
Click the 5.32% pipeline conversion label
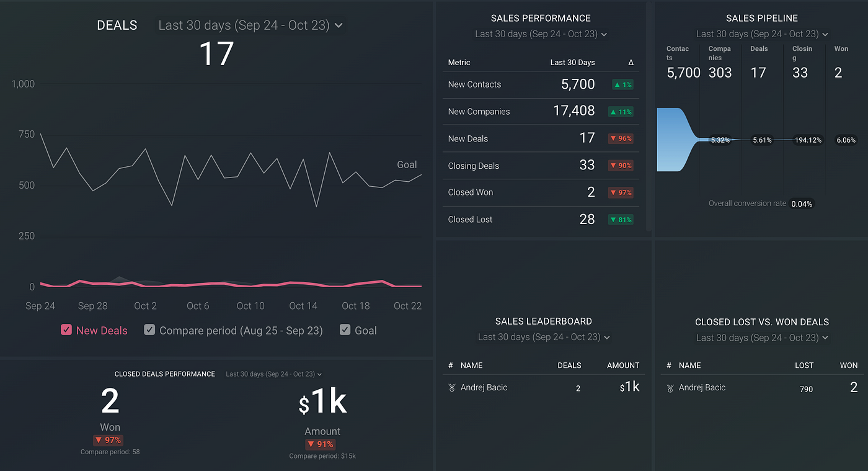point(720,140)
